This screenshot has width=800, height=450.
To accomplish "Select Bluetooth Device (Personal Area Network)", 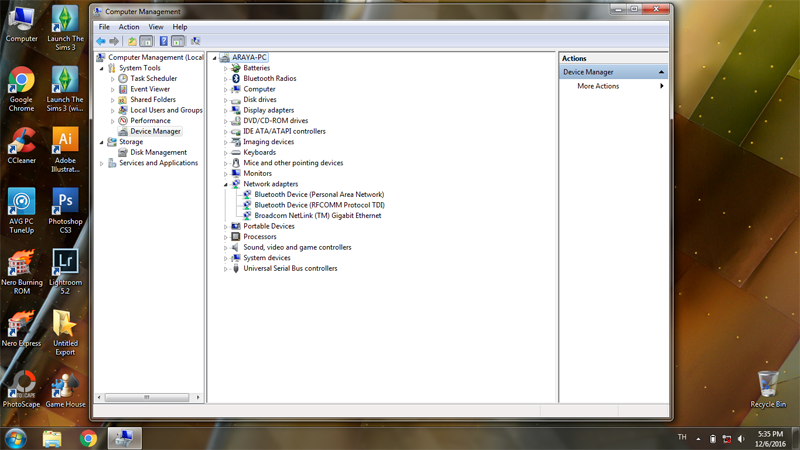I will (319, 194).
